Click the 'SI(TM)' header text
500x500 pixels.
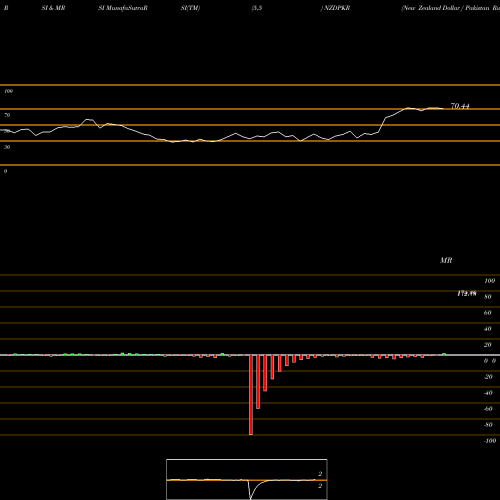coord(190,8)
